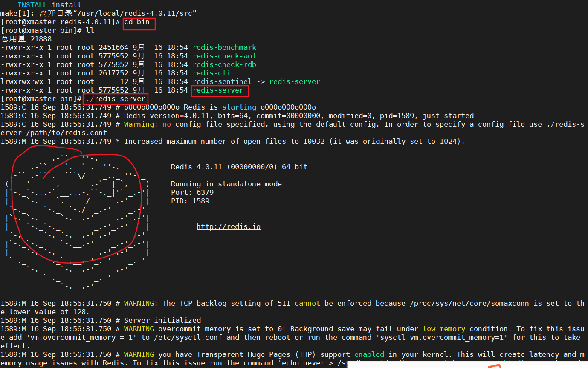588x368 pixels.
Task: Click the 'PID: 1589' line
Action: click(190, 201)
